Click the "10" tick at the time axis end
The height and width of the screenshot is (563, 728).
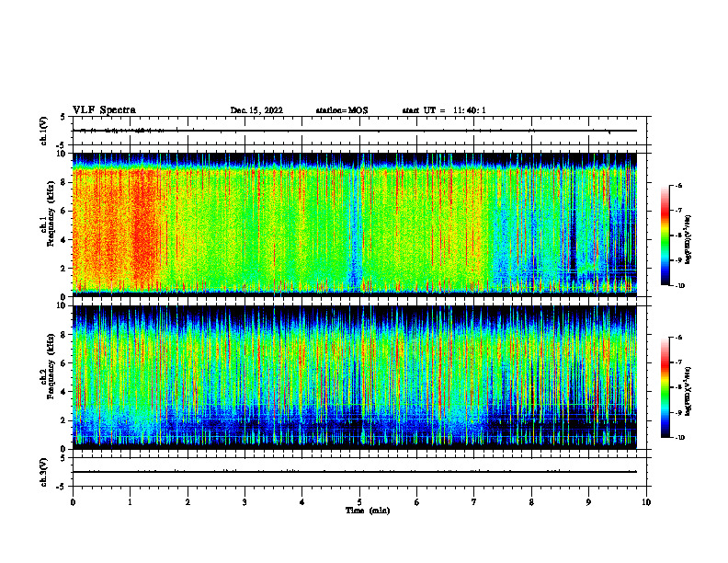(646, 502)
